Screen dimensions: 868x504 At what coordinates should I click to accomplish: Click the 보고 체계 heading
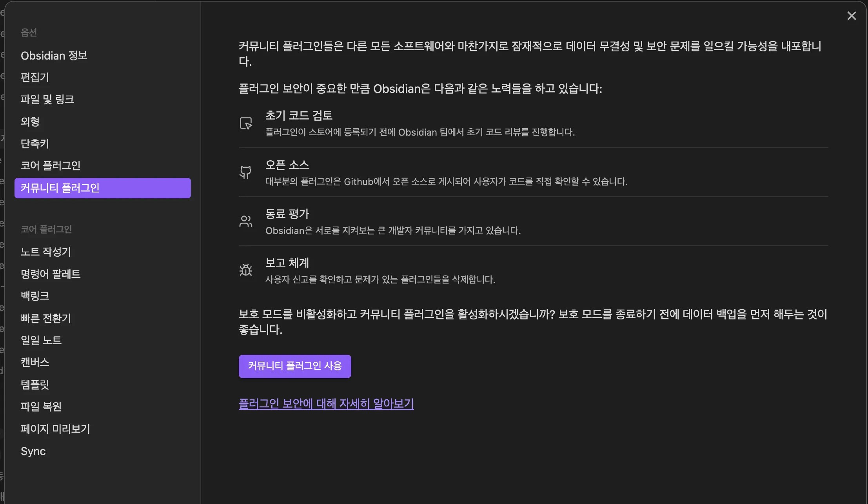click(x=287, y=263)
